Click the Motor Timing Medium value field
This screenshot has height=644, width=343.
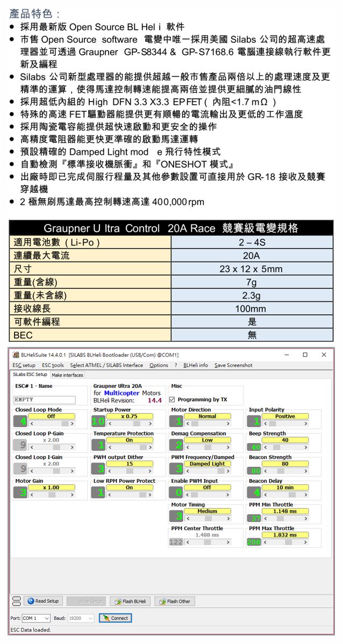coord(207,511)
